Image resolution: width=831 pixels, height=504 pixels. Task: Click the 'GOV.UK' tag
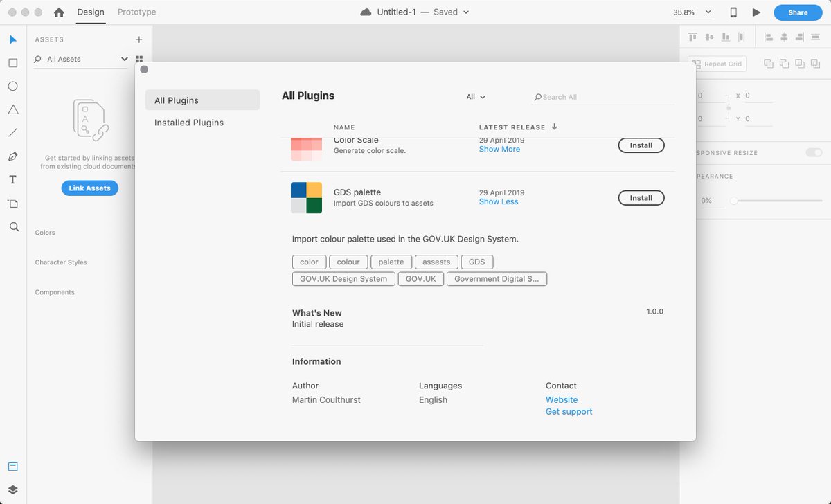[x=421, y=279]
